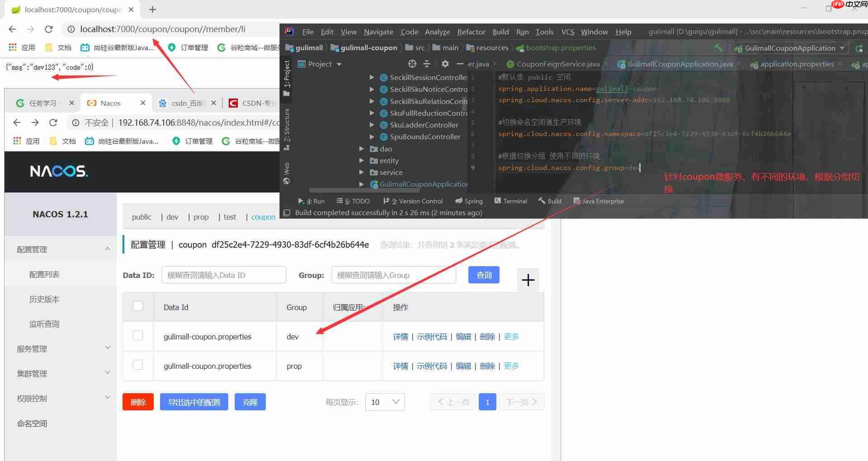This screenshot has height=461, width=868.
Task: Open GulimallCouponApplication run configuration dropdown
Action: pos(790,48)
